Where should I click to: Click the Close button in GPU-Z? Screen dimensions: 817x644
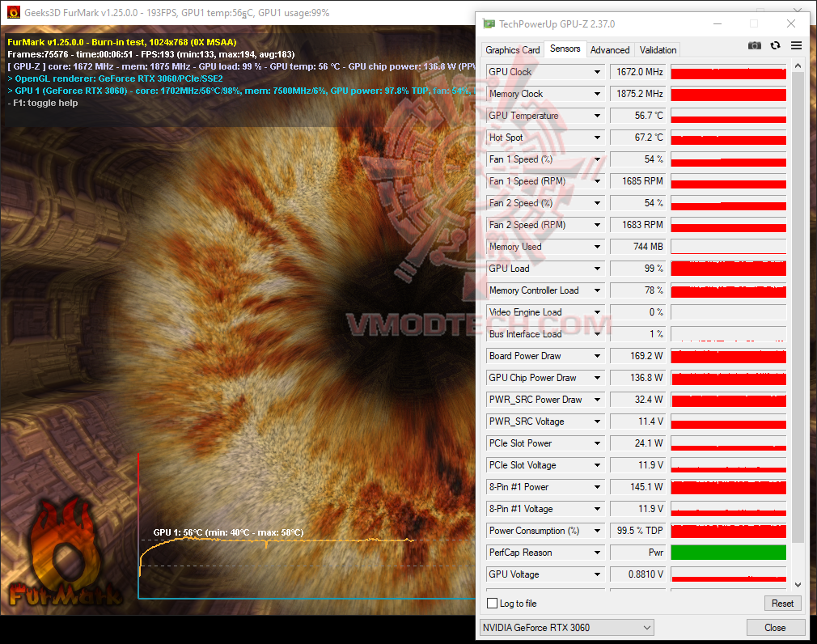775,628
